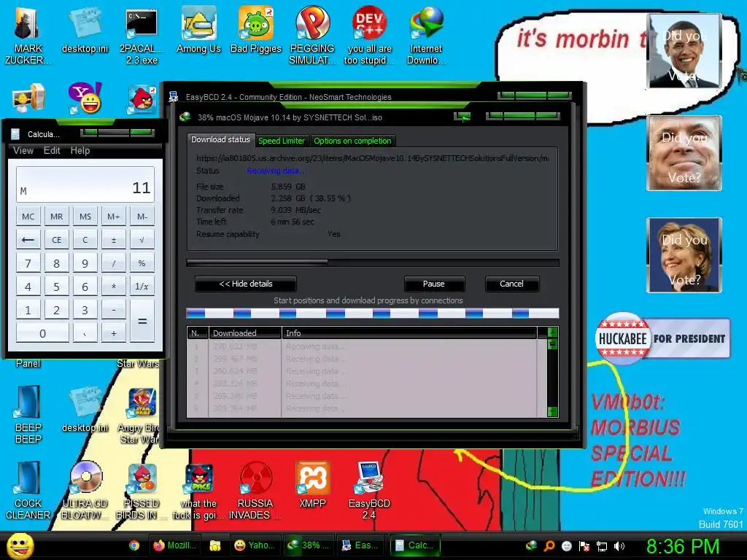Click the magnifier tray icon
Screen dimensions: 747x560
click(x=549, y=546)
